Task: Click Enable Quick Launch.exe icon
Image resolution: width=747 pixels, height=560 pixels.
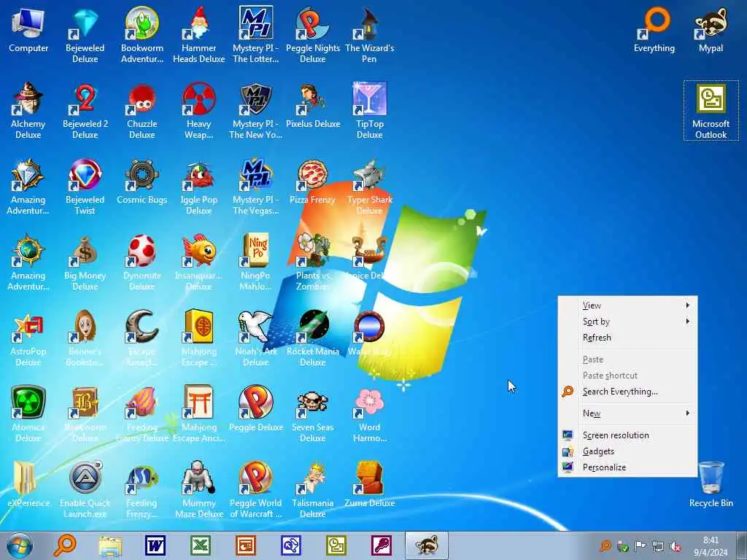Action: pyautogui.click(x=85, y=489)
